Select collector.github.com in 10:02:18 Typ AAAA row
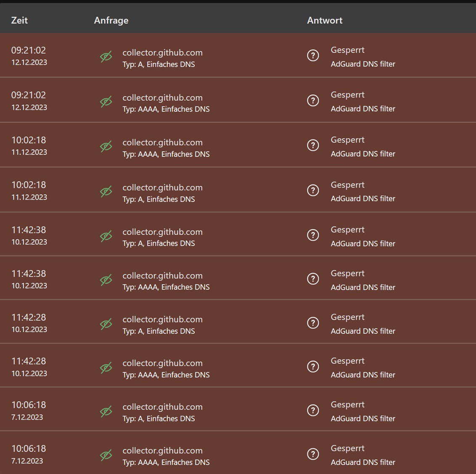Screen dimensions: 476x474 pos(162,143)
